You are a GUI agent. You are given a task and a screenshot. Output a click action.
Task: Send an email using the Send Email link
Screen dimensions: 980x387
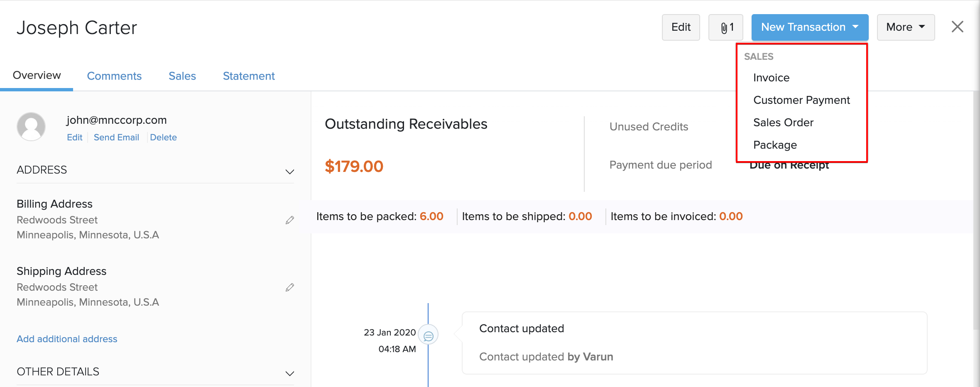[x=116, y=137]
